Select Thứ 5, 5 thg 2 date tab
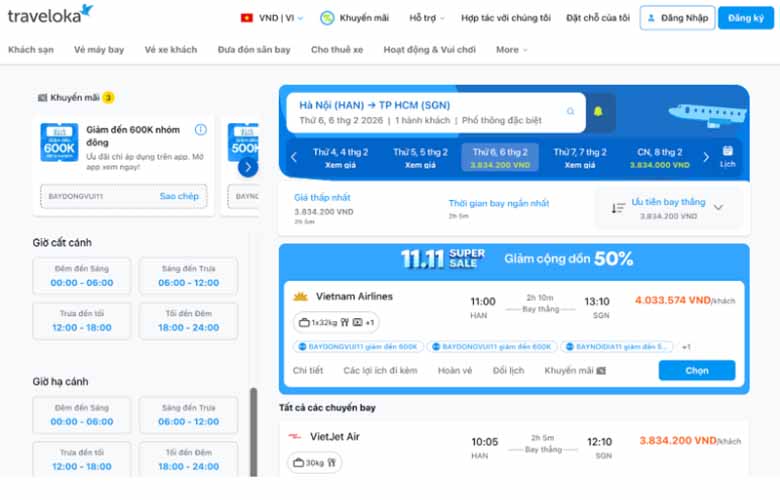Viewport: 780px width, 500px height. pos(420,157)
